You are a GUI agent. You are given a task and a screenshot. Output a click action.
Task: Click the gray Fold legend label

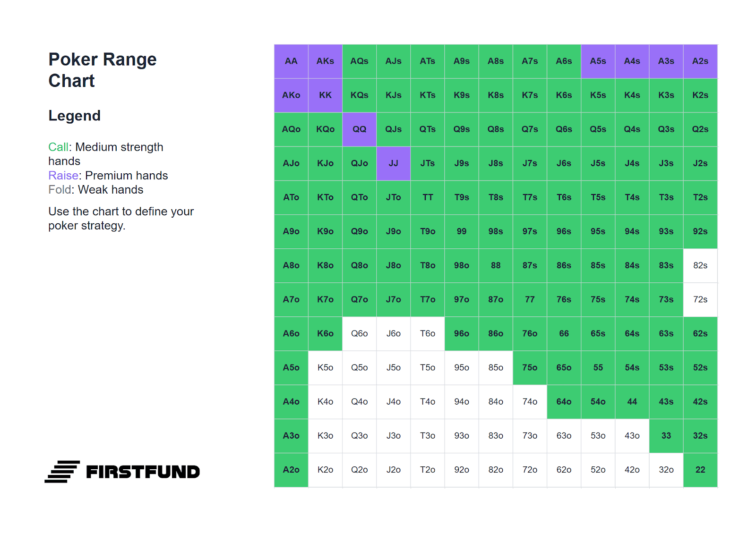(x=60, y=190)
